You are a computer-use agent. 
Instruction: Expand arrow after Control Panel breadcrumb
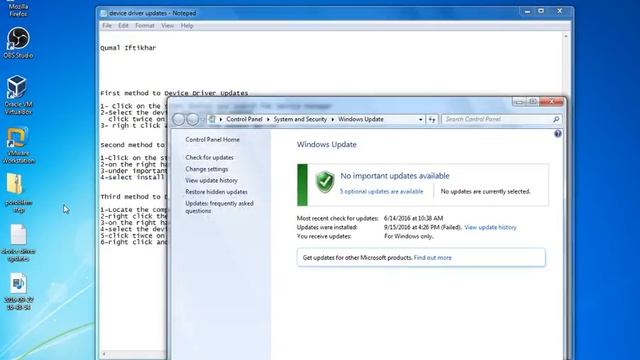pyautogui.click(x=268, y=119)
